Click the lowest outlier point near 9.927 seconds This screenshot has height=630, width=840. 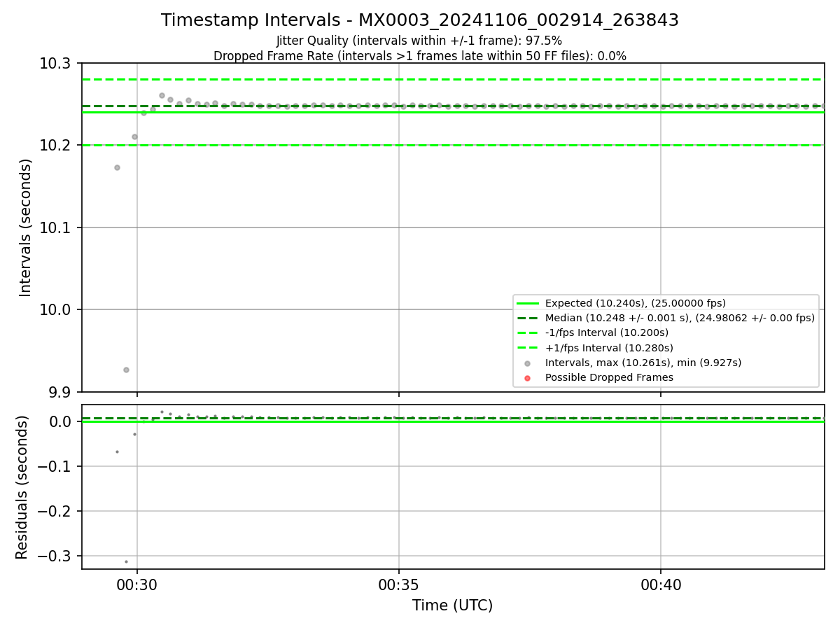[126, 370]
